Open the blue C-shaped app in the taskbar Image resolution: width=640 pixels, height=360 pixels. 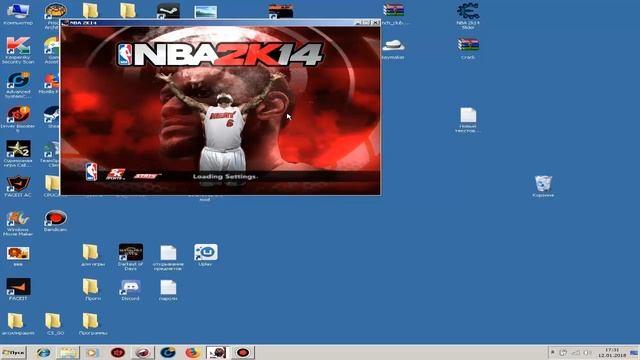[168, 352]
